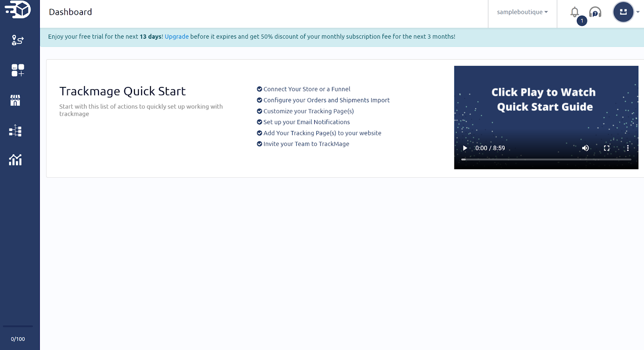Image resolution: width=644 pixels, height=350 pixels.
Task: Click the Dashboard page title
Action: 70,12
